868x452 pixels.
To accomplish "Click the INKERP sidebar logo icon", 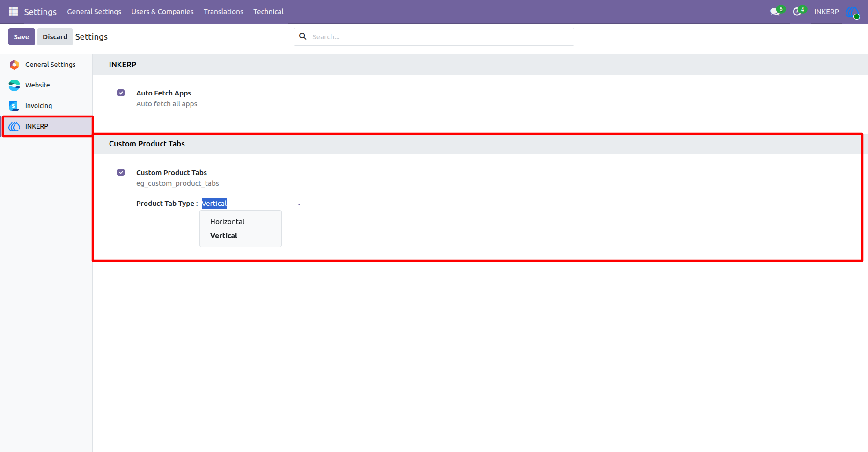I will pyautogui.click(x=15, y=126).
